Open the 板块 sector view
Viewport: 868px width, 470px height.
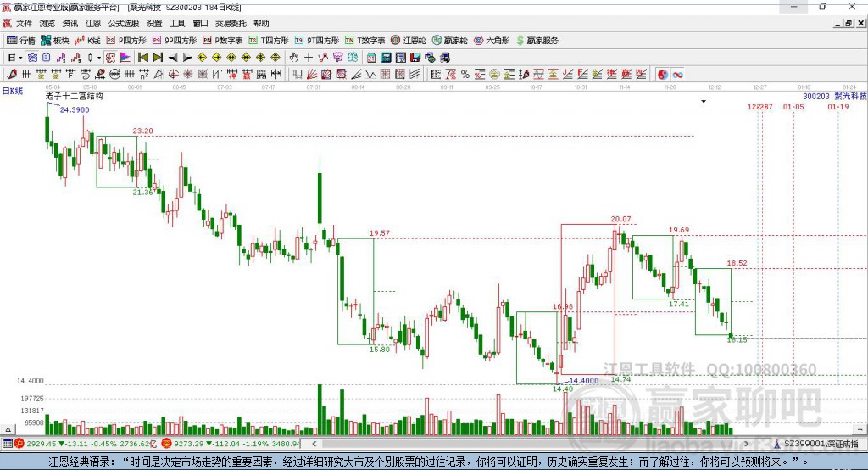point(54,41)
